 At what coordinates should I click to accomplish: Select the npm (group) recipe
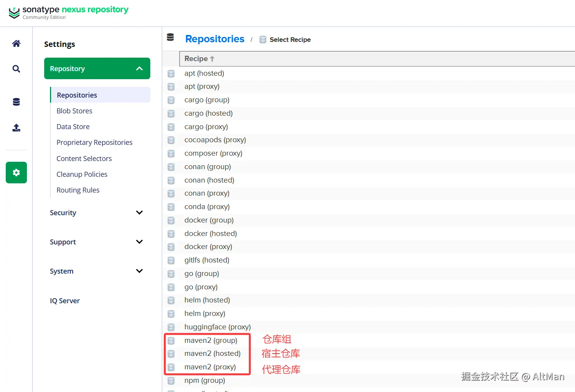[x=205, y=380]
